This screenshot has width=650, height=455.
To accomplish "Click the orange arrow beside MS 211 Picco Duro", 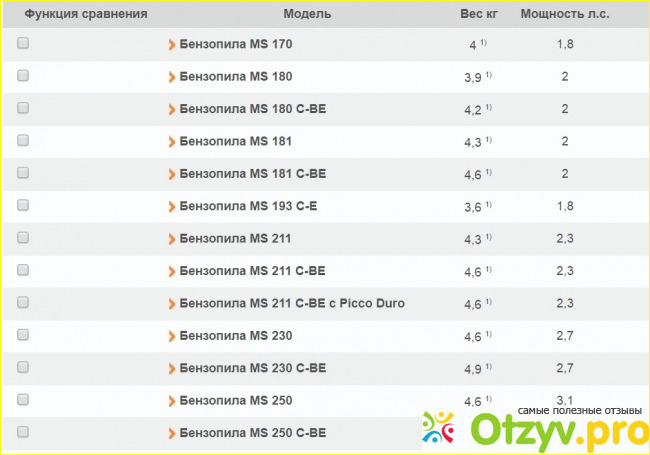I will click(x=172, y=304).
